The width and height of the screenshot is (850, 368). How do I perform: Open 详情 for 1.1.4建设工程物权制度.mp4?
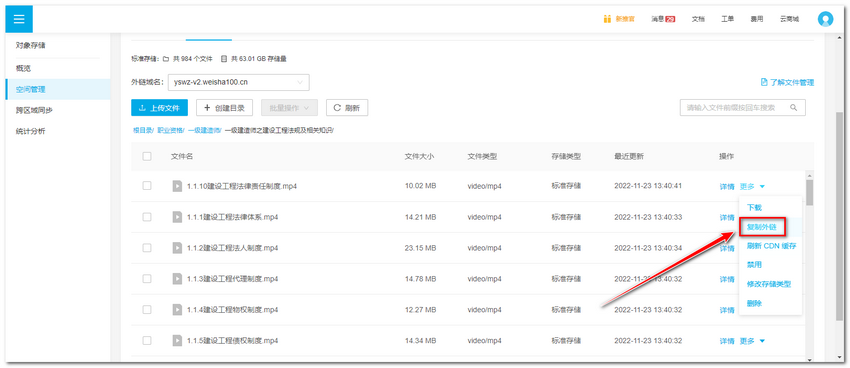(726, 310)
